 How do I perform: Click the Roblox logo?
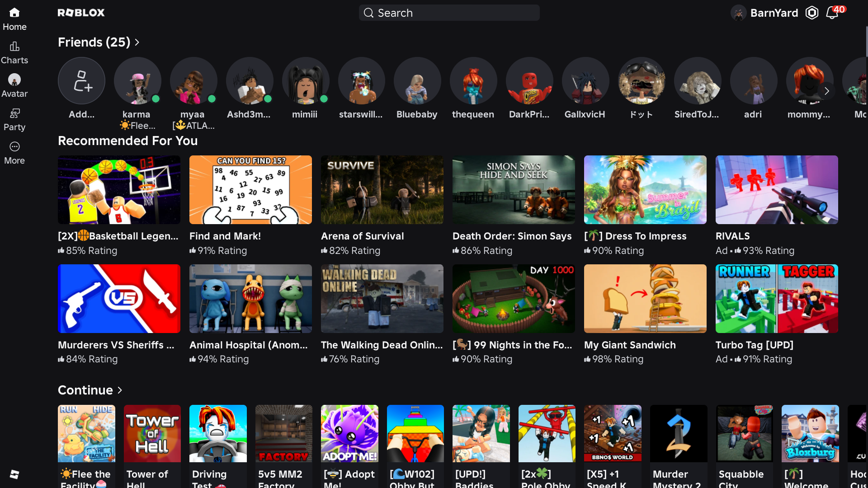click(x=81, y=13)
